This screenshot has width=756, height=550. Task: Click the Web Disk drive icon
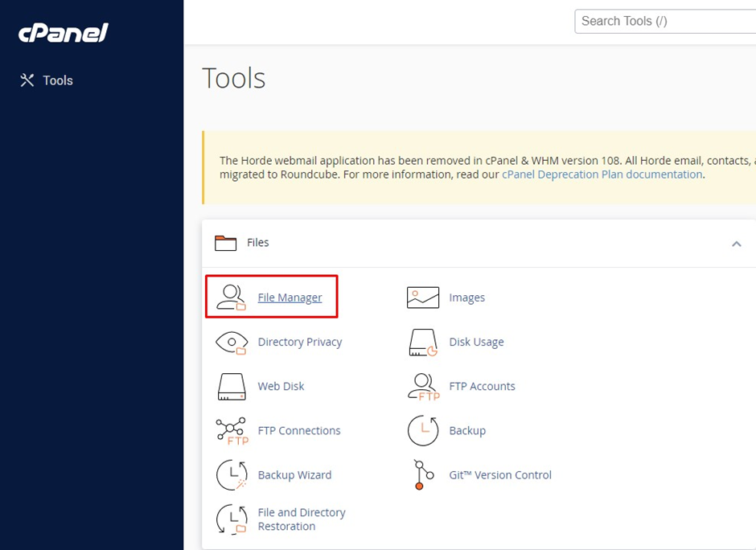click(x=232, y=387)
